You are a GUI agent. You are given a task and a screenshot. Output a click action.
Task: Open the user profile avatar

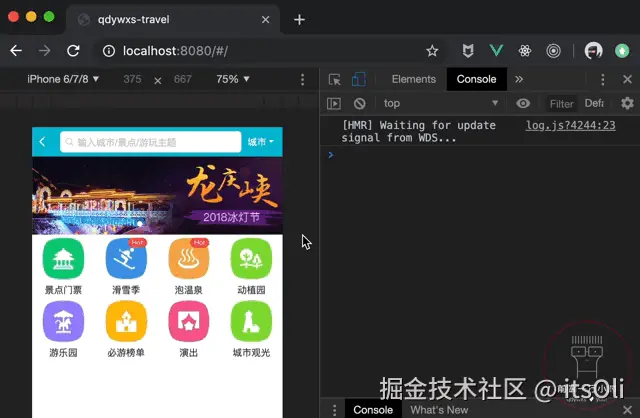click(593, 51)
